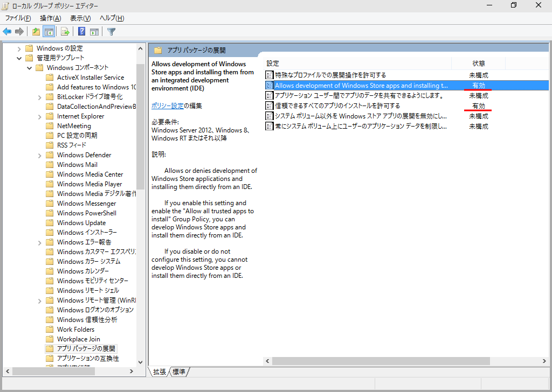Expand the Windows エラー報告 tree node

pyautogui.click(x=40, y=243)
